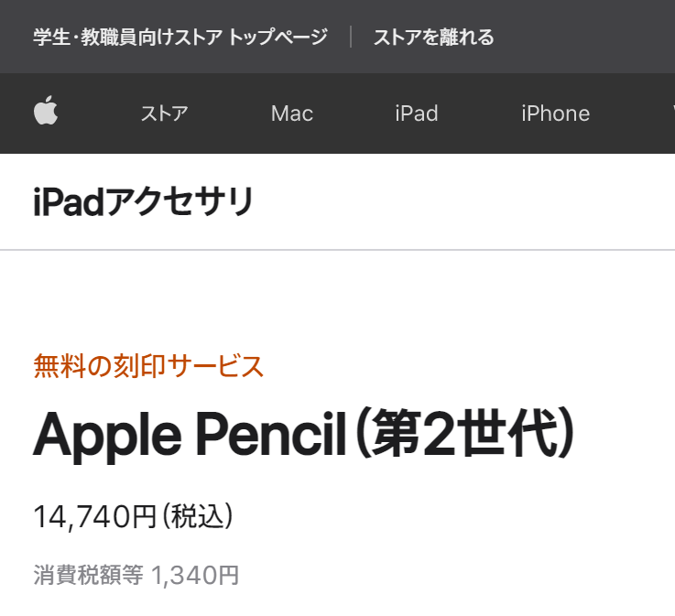
Task: Select Mac in the navigation bar
Action: click(292, 113)
